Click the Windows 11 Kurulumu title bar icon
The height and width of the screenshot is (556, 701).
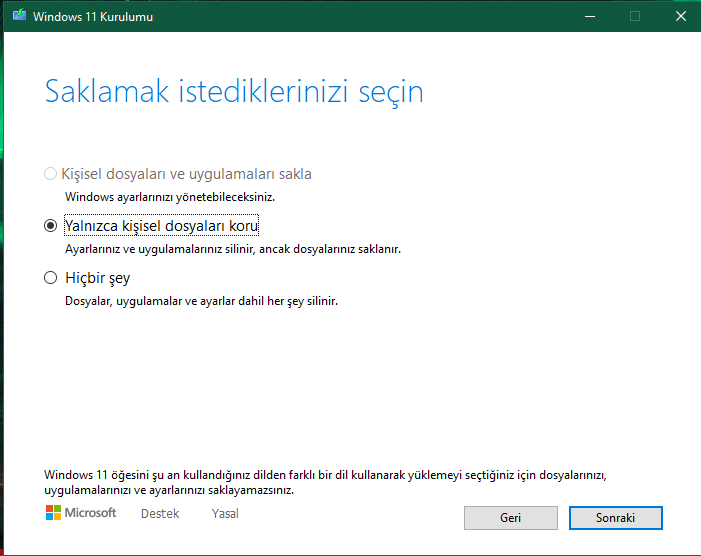coord(19,16)
